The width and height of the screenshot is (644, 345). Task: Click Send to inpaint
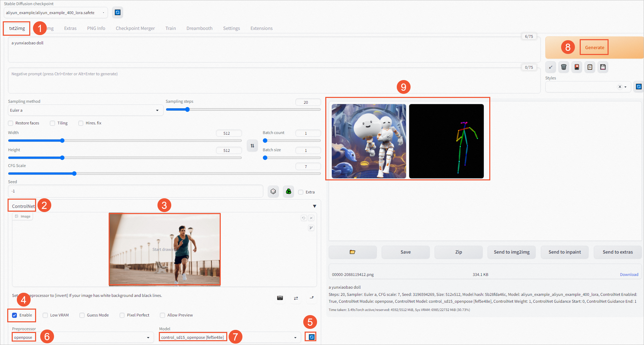[565, 252]
